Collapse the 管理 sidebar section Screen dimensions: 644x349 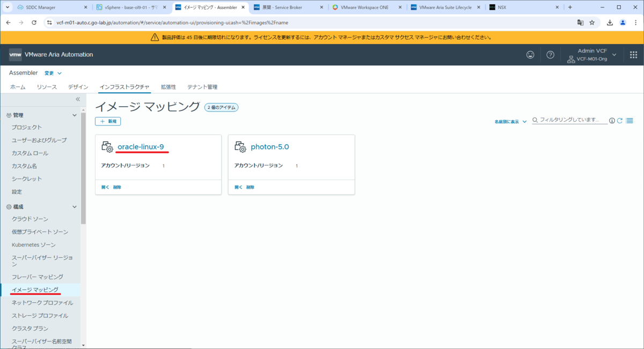point(75,115)
